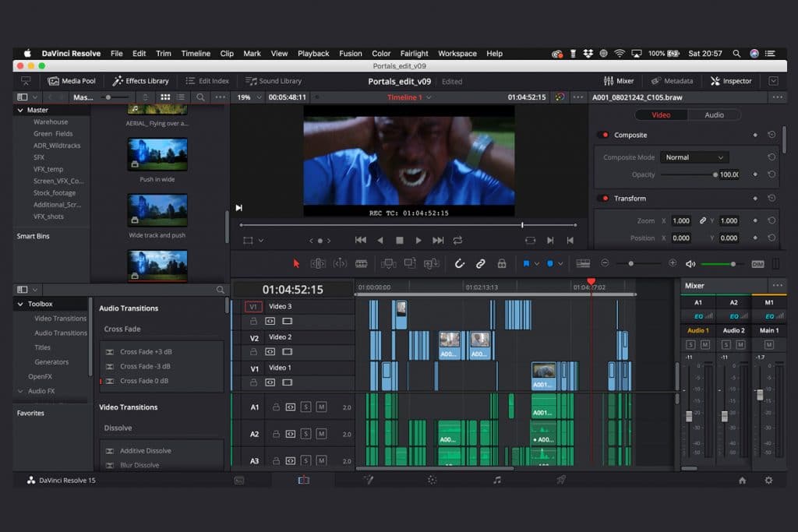Collapse the Toolbox tree in Effects Library
This screenshot has height=532, width=798.
pos(20,304)
